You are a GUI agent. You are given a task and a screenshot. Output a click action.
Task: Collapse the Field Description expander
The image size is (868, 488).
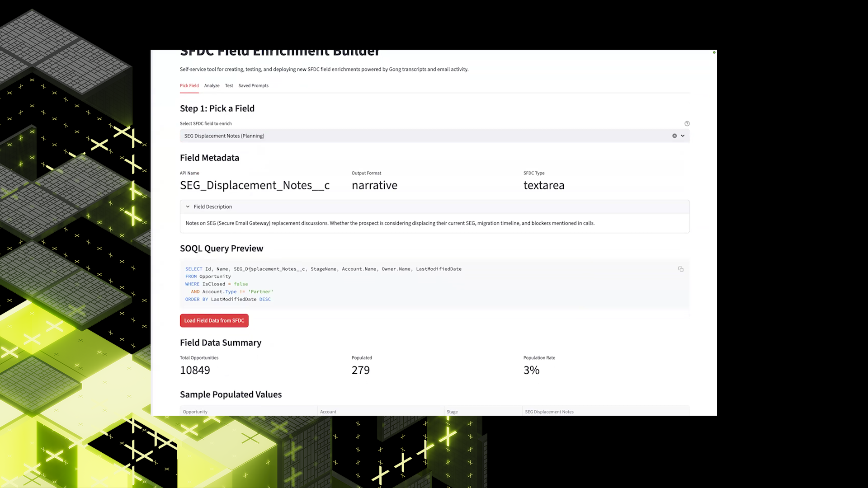[x=434, y=206]
